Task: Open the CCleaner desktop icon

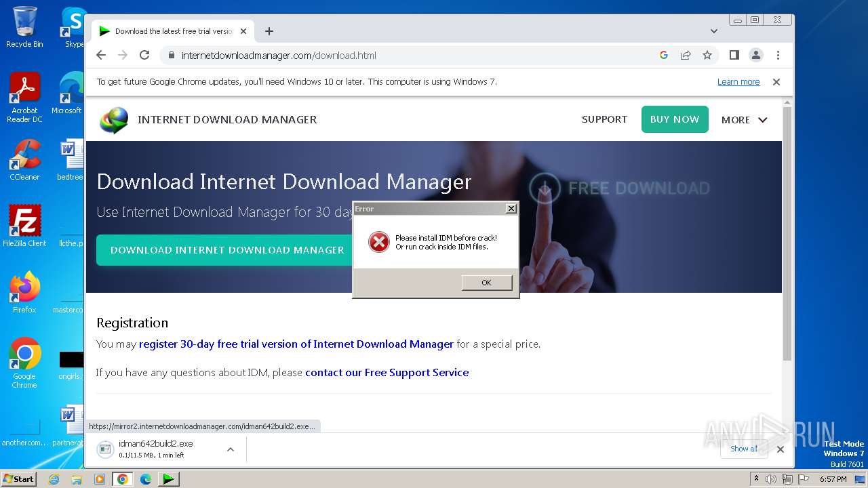Action: [x=24, y=160]
